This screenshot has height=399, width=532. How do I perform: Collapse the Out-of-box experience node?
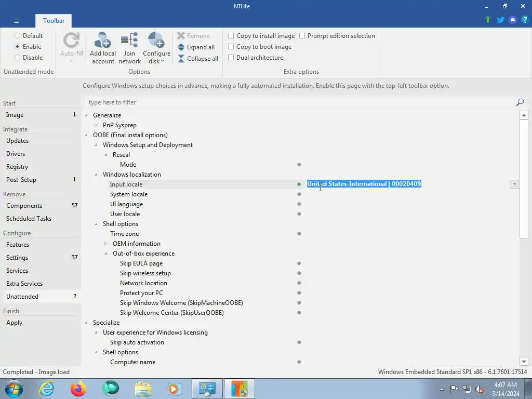[x=106, y=253]
